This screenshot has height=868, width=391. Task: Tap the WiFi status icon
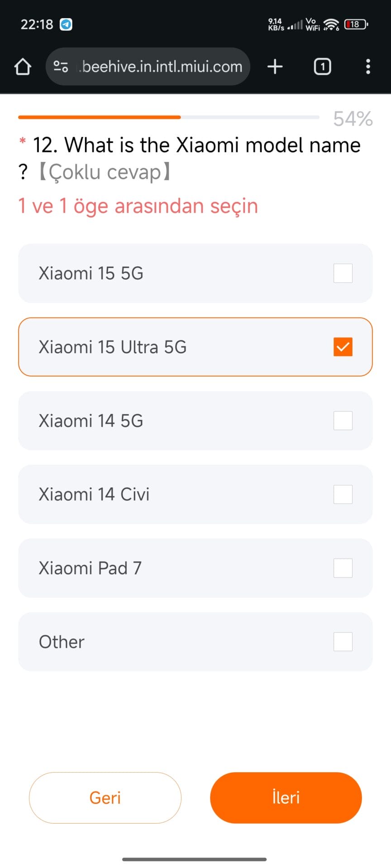332,24
